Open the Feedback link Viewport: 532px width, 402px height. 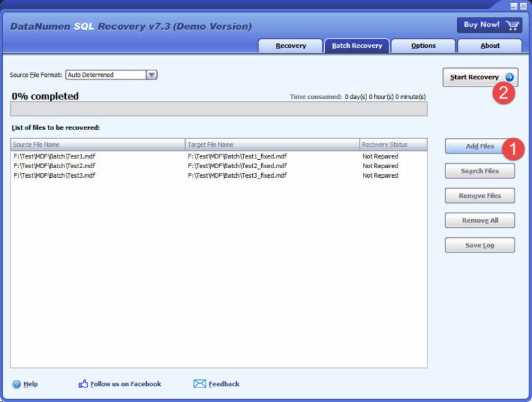point(224,384)
